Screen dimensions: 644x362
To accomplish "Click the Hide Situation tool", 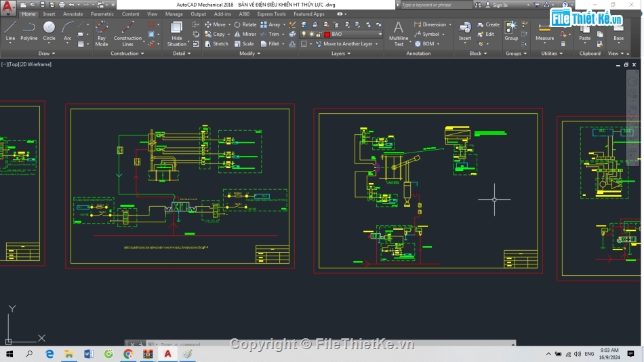I will pyautogui.click(x=177, y=34).
